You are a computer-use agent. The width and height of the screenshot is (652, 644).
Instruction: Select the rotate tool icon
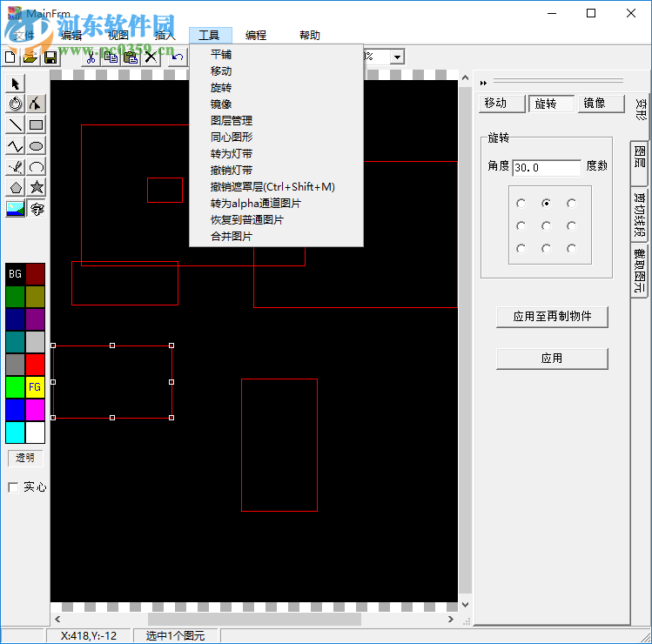[x=16, y=104]
